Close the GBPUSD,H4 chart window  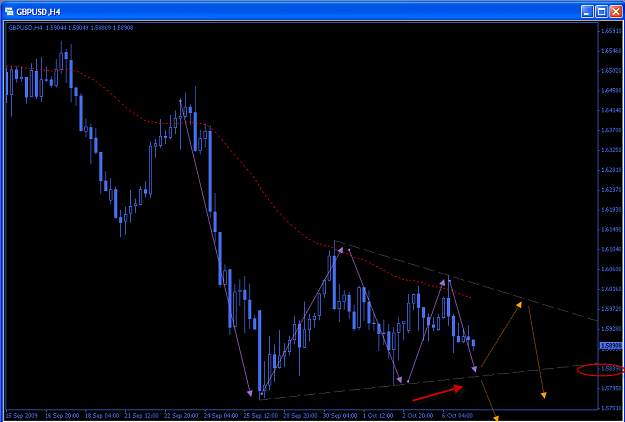click(615, 11)
